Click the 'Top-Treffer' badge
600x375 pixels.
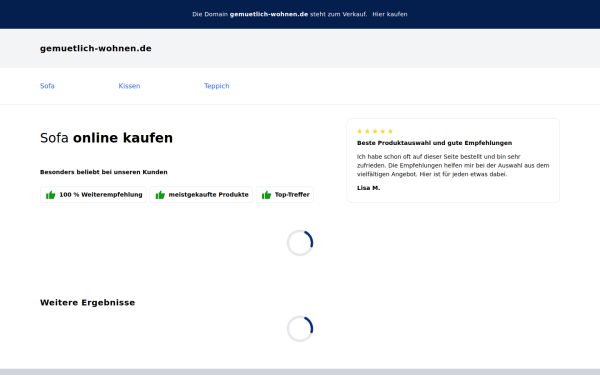tap(285, 195)
